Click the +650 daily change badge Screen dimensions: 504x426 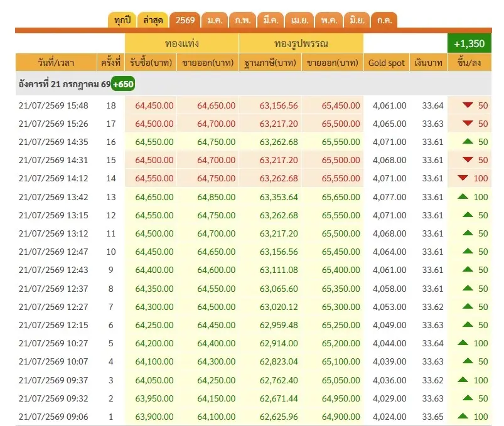pyautogui.click(x=123, y=84)
